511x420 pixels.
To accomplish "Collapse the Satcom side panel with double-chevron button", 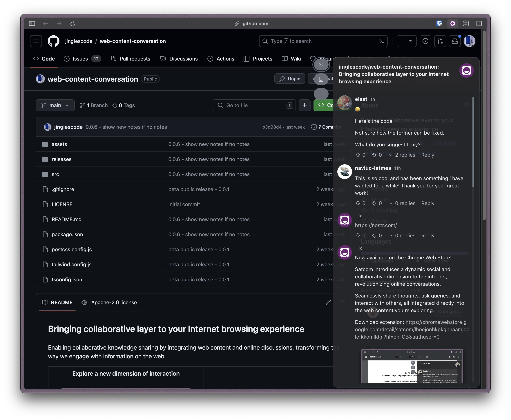I will tap(321, 65).
